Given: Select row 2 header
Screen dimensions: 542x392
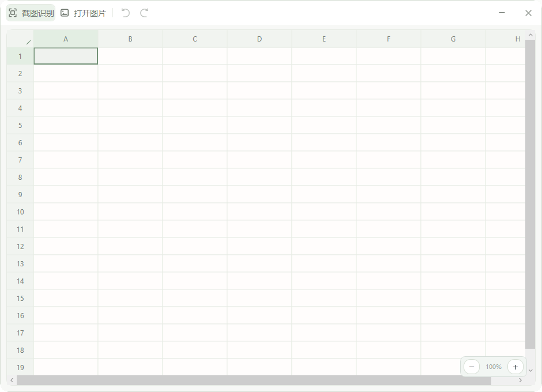Looking at the screenshot, I should [20, 73].
